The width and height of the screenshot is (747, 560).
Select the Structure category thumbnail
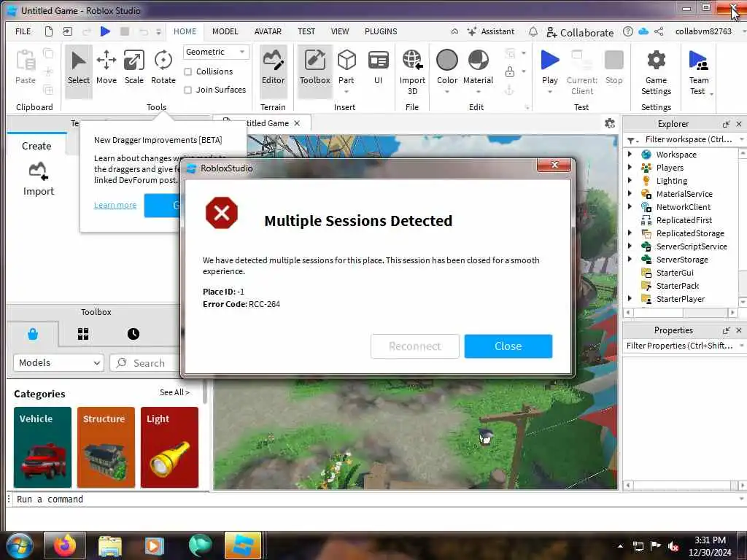click(106, 447)
